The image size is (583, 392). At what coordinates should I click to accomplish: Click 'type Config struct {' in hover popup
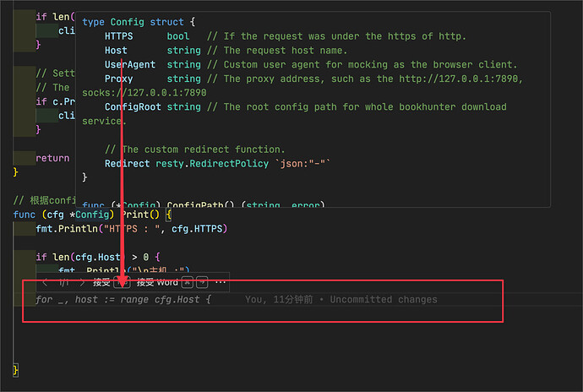coord(139,22)
